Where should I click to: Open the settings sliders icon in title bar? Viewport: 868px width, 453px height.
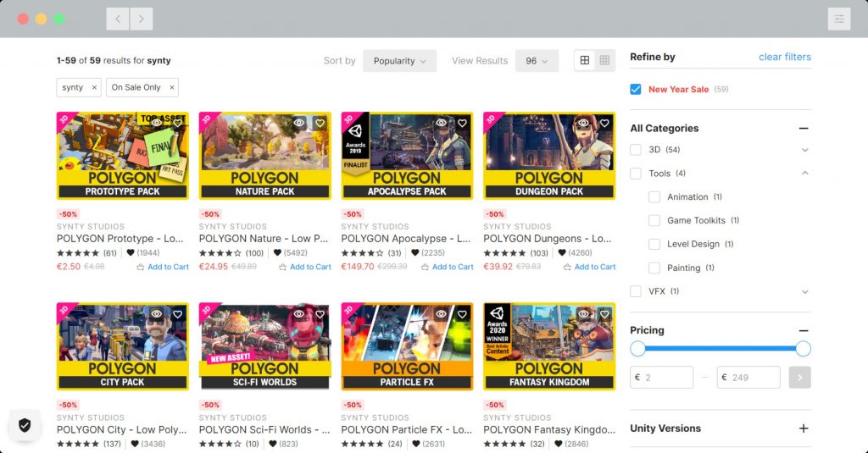coord(838,19)
